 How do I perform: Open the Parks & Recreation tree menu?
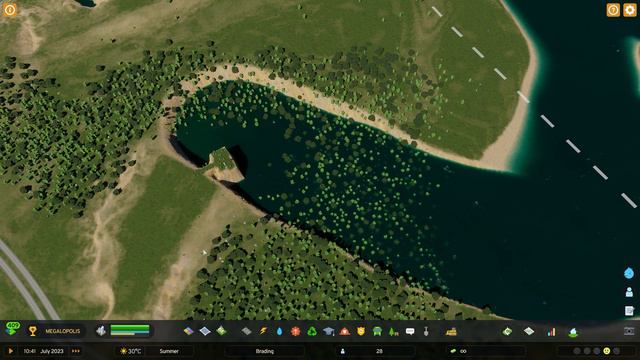pos(393,331)
